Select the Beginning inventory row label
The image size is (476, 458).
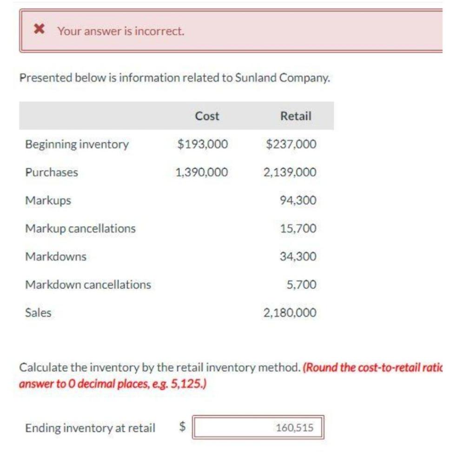pos(77,144)
